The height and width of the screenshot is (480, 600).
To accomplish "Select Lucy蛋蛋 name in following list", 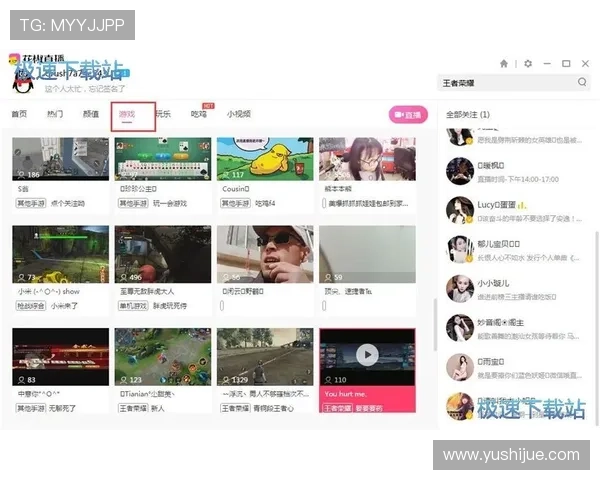I will coord(496,205).
